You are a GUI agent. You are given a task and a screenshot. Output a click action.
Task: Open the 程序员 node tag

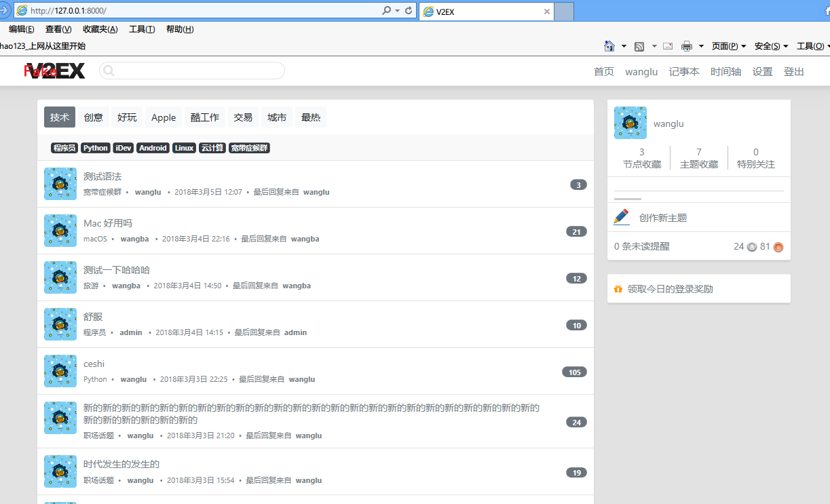pos(64,148)
